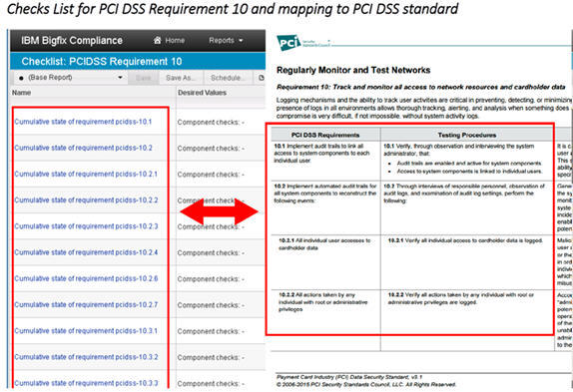The image size is (573, 392).
Task: Click the PCI DSS Requirements table header
Action: [325, 135]
